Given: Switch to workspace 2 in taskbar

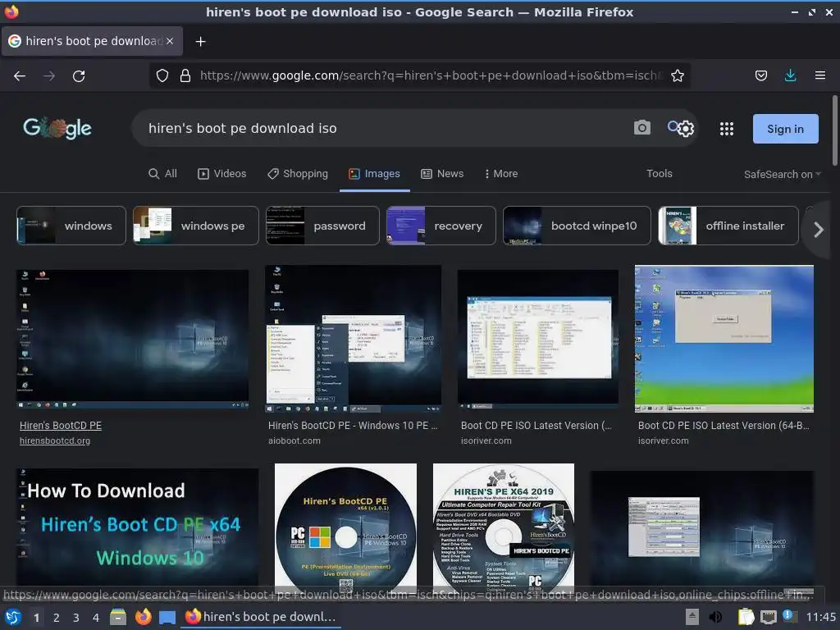Looking at the screenshot, I should click(x=57, y=618).
